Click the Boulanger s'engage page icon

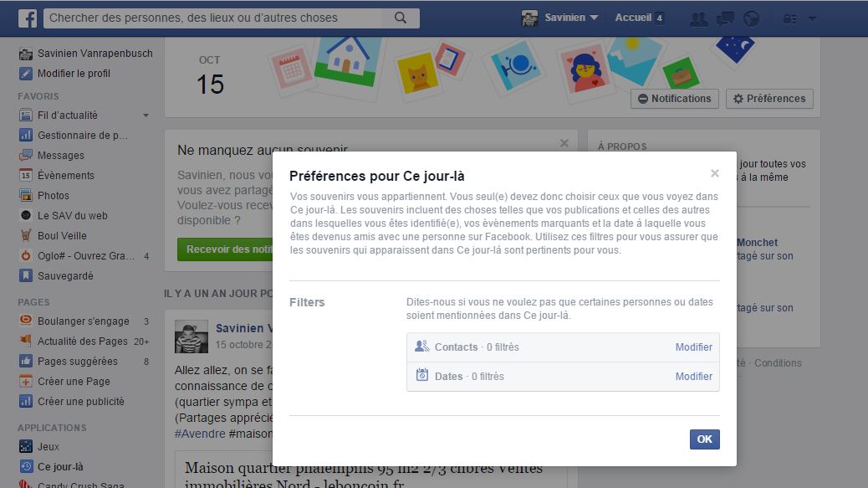pyautogui.click(x=25, y=321)
